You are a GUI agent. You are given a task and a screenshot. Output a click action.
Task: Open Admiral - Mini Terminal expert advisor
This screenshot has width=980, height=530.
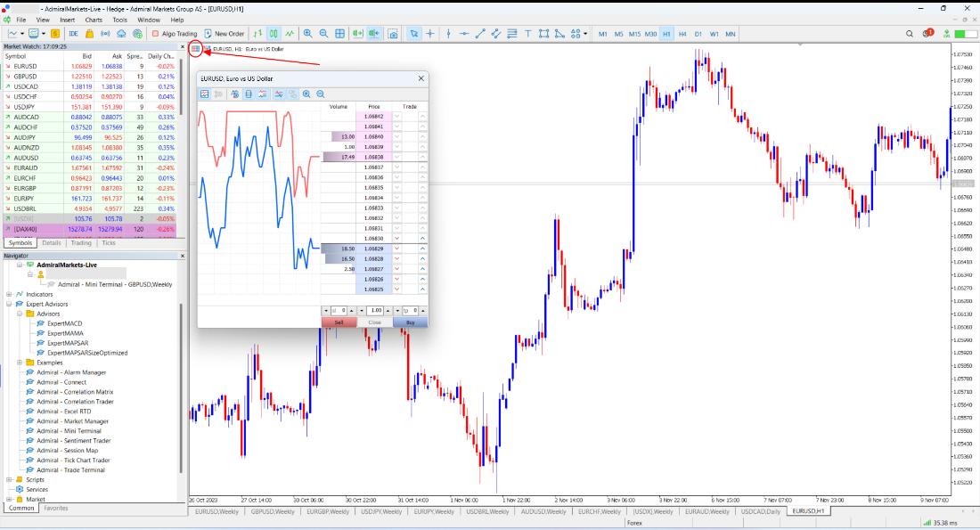(x=68, y=430)
